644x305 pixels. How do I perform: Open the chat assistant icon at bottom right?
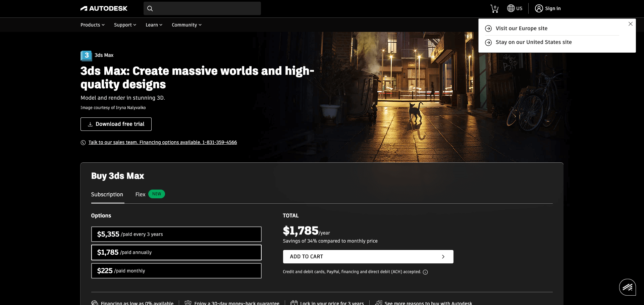pos(628,287)
